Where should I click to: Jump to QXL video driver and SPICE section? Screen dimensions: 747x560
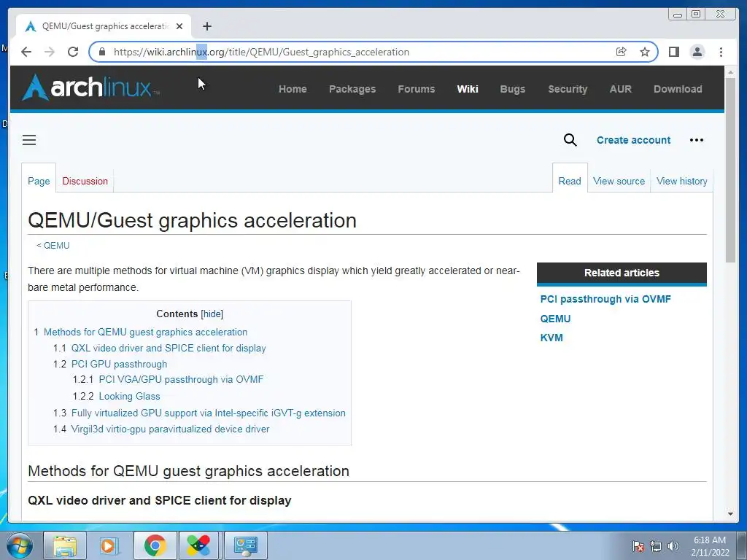169,348
